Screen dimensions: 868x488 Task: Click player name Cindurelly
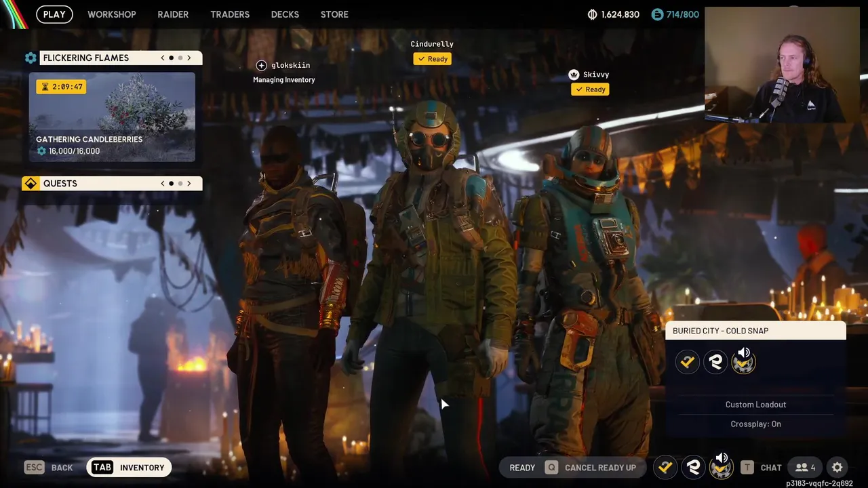click(x=432, y=44)
